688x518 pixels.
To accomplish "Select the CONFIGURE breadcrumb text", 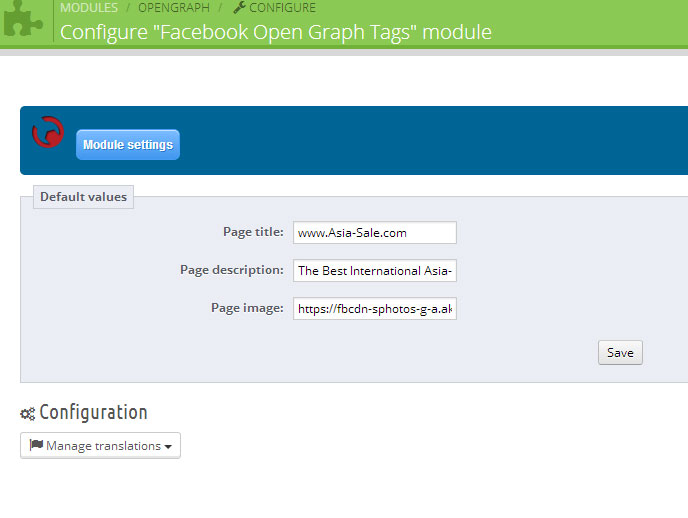I will [282, 7].
